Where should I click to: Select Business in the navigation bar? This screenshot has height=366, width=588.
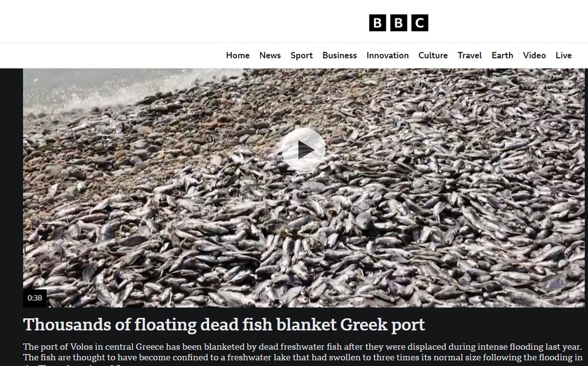coord(339,55)
